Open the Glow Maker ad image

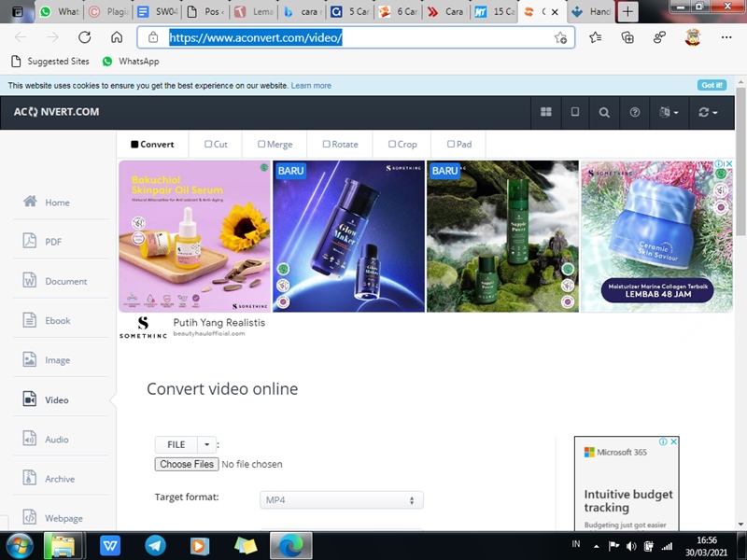click(348, 236)
